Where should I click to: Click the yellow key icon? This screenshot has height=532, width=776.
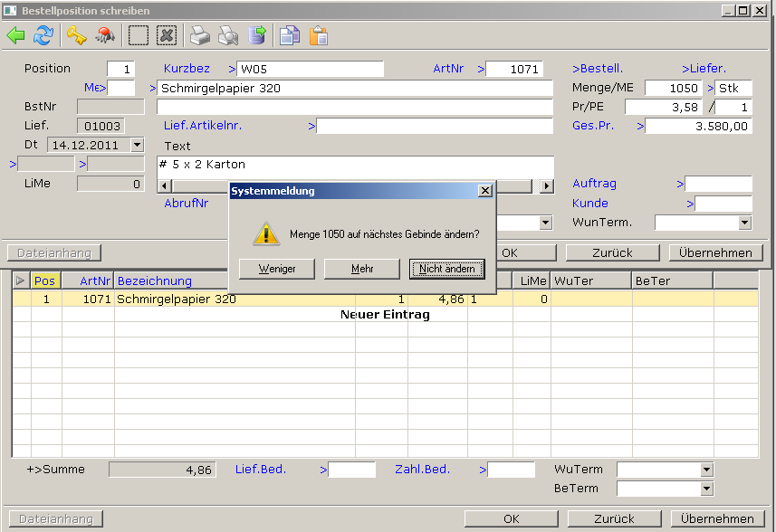click(76, 35)
